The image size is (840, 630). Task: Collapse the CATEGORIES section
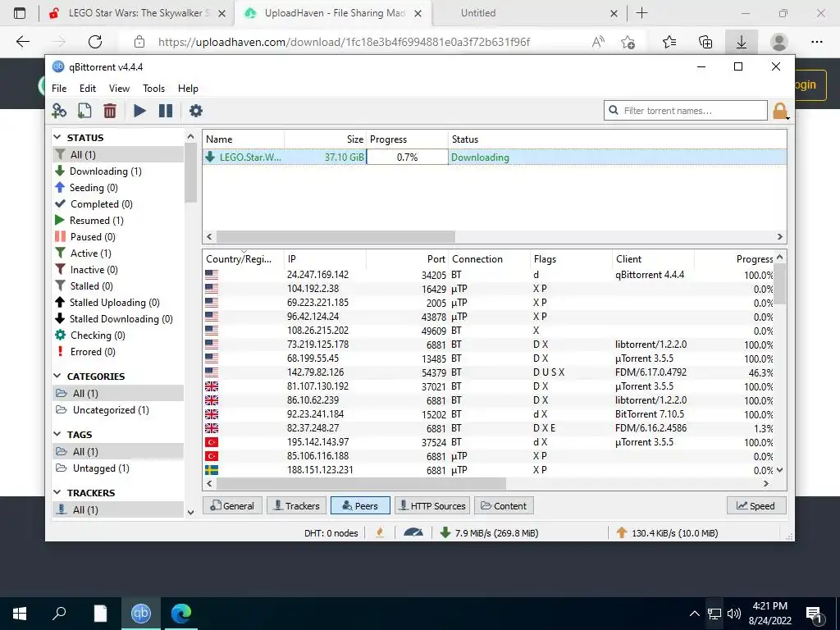click(x=57, y=376)
